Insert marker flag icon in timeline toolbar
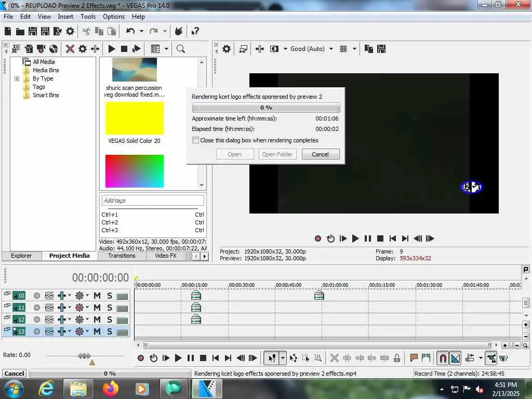 pyautogui.click(x=414, y=358)
